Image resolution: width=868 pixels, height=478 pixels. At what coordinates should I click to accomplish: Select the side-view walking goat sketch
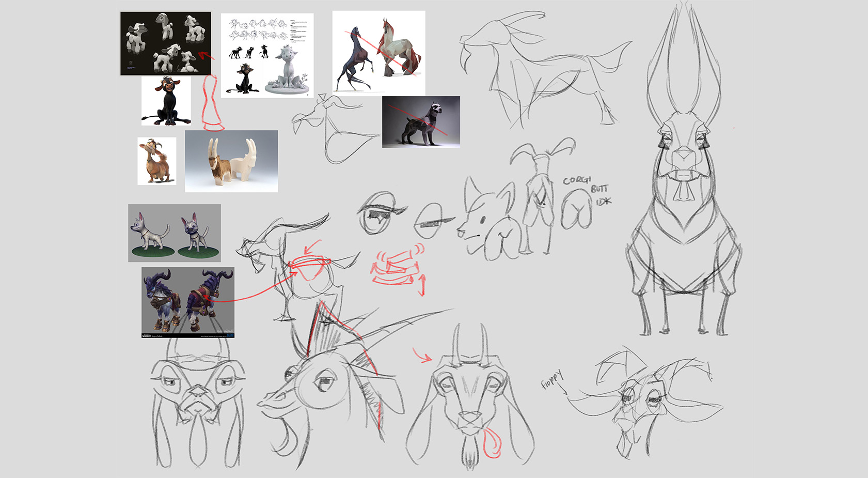pos(542,72)
